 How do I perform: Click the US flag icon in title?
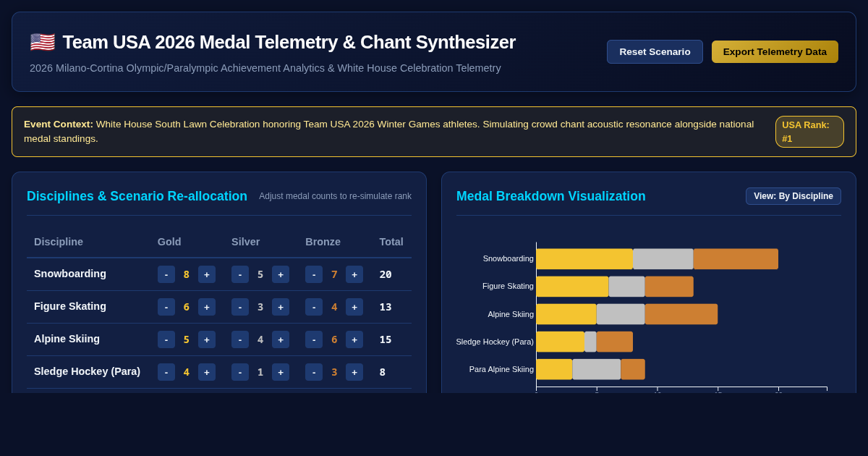(x=42, y=42)
